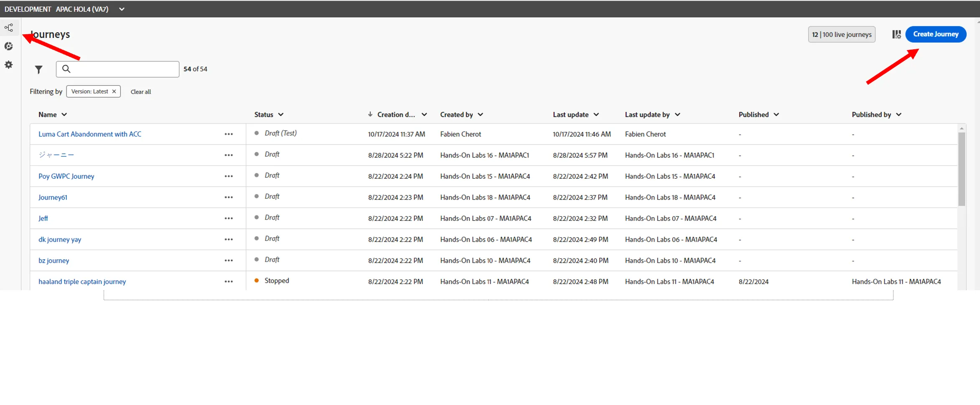Image resolution: width=980 pixels, height=405 pixels.
Task: Open more actions for Jeff journey
Action: click(x=229, y=218)
